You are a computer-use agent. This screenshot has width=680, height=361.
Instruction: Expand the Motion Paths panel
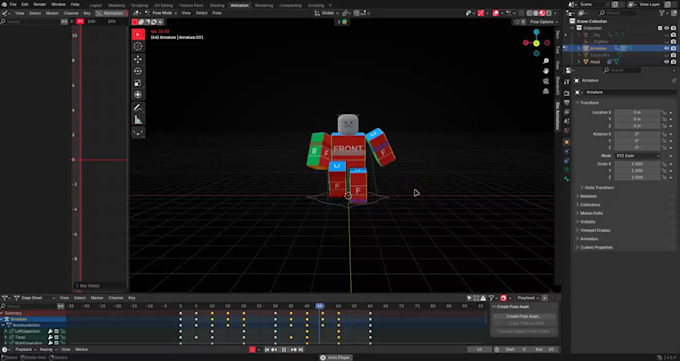pyautogui.click(x=592, y=213)
